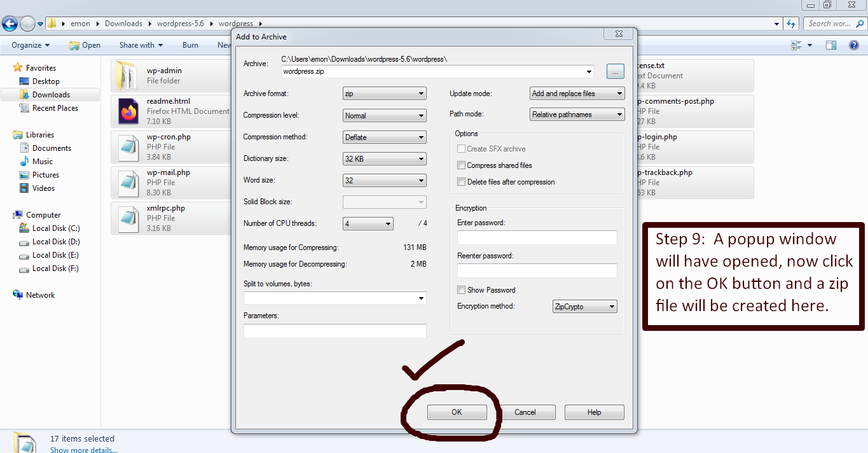Click Open in the Explorer toolbar

pyautogui.click(x=85, y=45)
